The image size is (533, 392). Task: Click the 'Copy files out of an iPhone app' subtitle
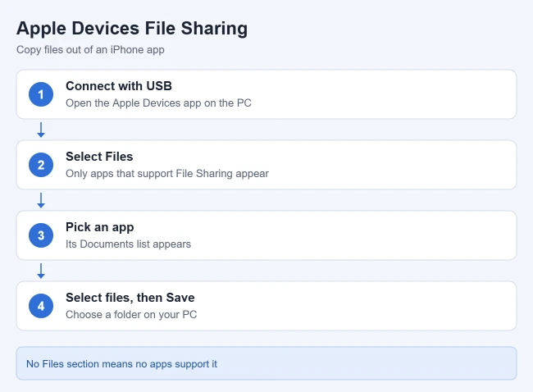(90, 50)
